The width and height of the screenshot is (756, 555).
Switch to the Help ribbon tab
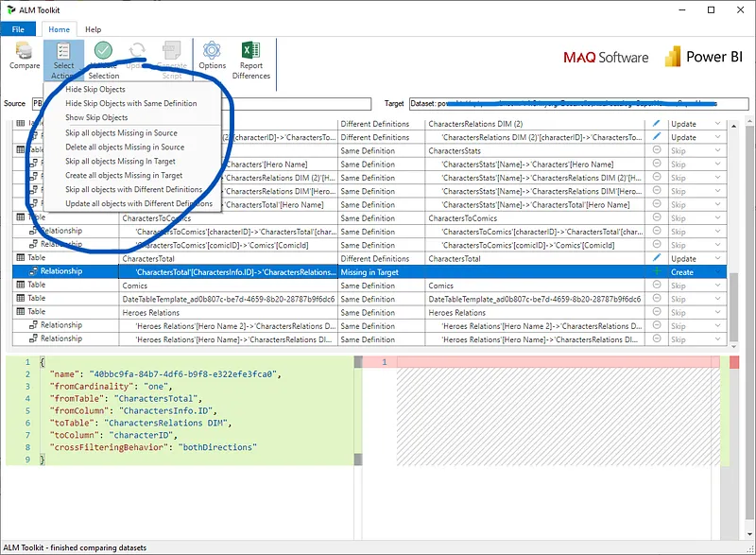[93, 29]
